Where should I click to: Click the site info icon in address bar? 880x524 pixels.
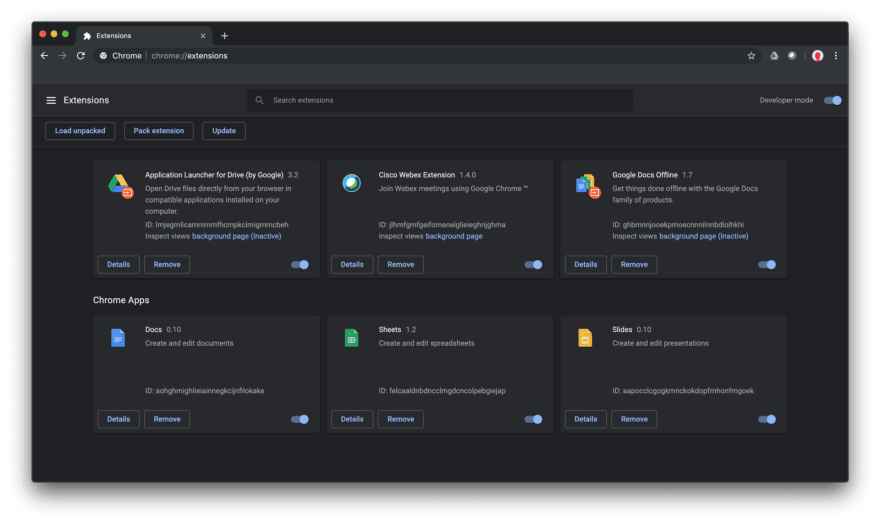[x=103, y=56]
